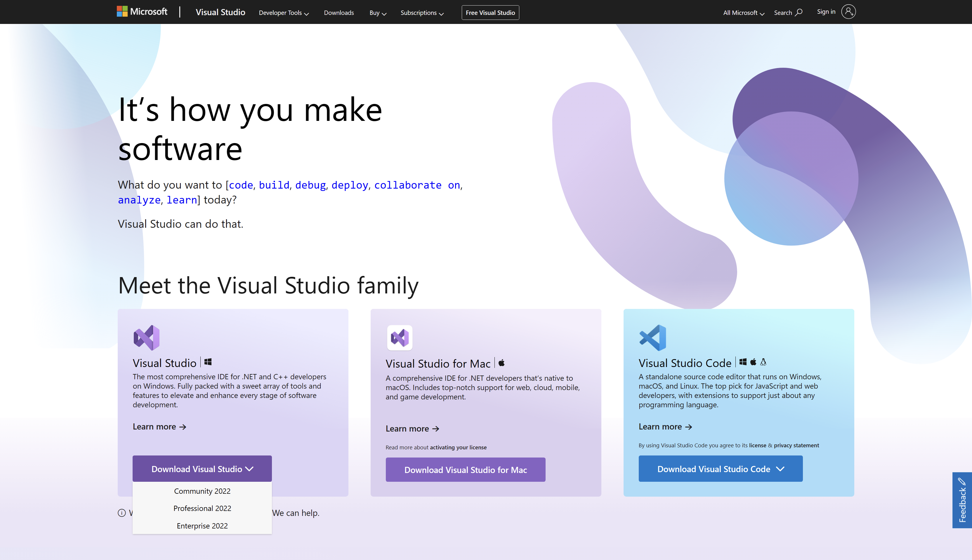Click 'Visual Studio can do that.' text
Screen dimensions: 972x560
pos(180,224)
